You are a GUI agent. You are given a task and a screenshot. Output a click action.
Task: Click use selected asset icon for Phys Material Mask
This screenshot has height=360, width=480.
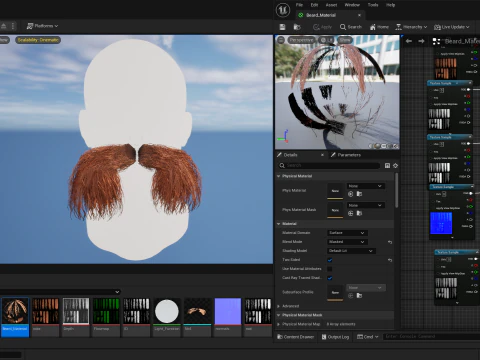(351, 213)
